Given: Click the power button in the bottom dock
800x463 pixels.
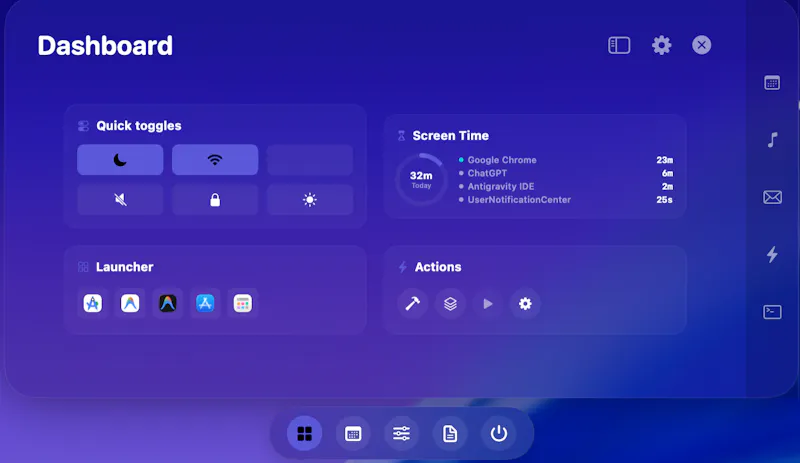Looking at the screenshot, I should click(498, 433).
